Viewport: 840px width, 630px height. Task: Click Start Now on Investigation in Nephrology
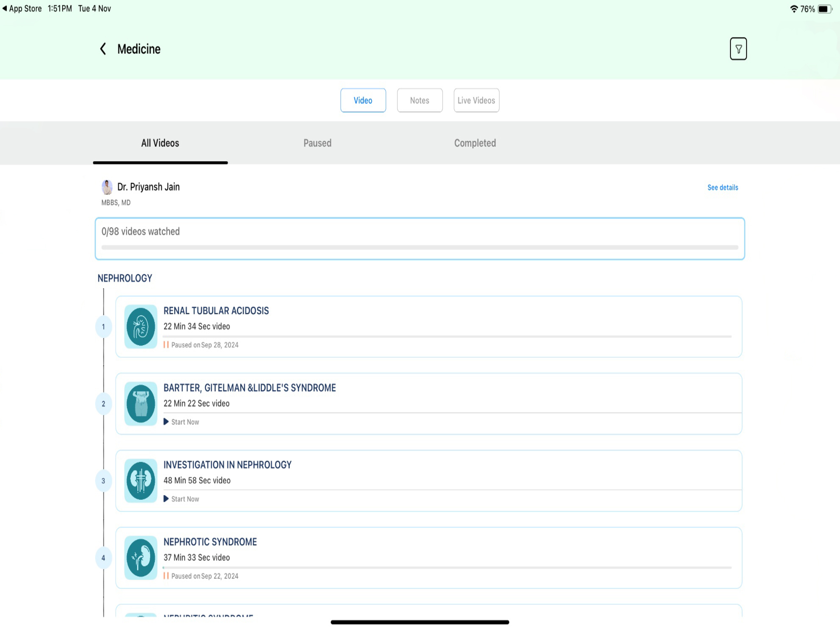click(x=185, y=499)
